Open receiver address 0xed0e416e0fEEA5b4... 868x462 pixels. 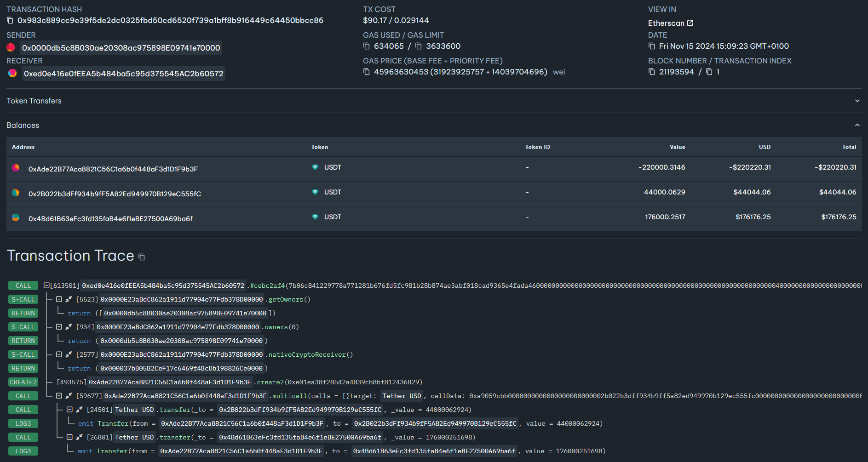pyautogui.click(x=124, y=74)
